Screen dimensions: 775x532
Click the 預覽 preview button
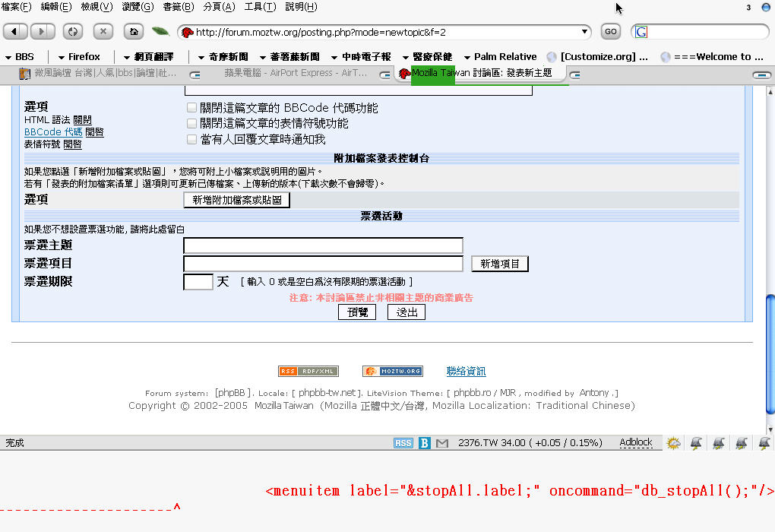[x=357, y=312]
